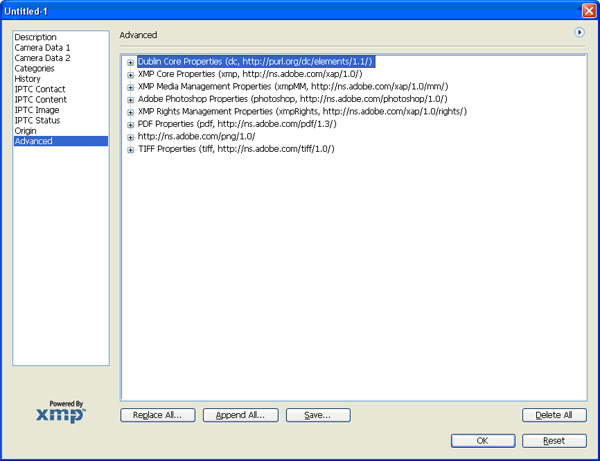Screen dimensions: 600x461
Task: Go to the History section
Action: (x=28, y=79)
